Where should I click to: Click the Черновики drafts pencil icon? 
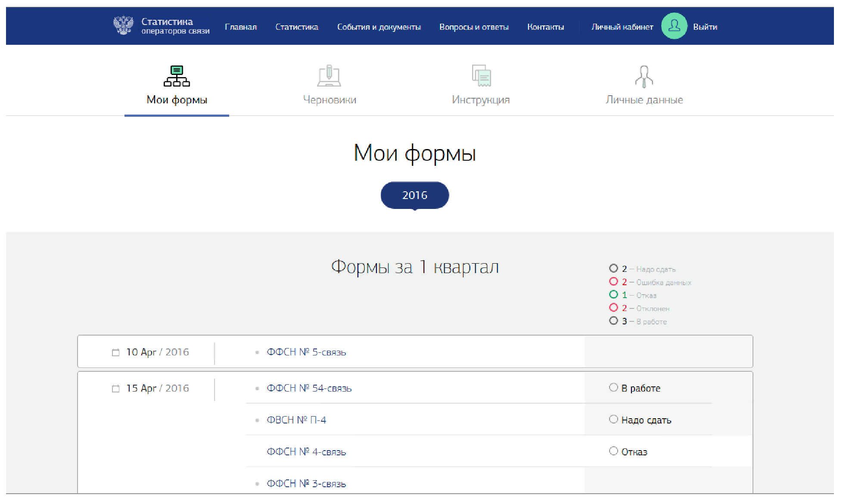coord(329,76)
